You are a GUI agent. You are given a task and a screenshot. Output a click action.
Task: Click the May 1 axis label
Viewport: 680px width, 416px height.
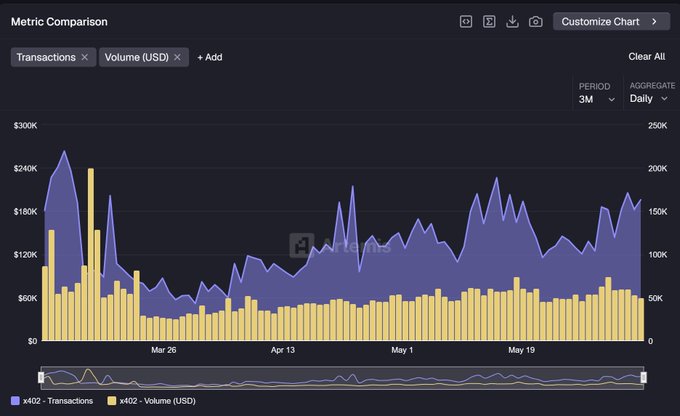(x=402, y=350)
